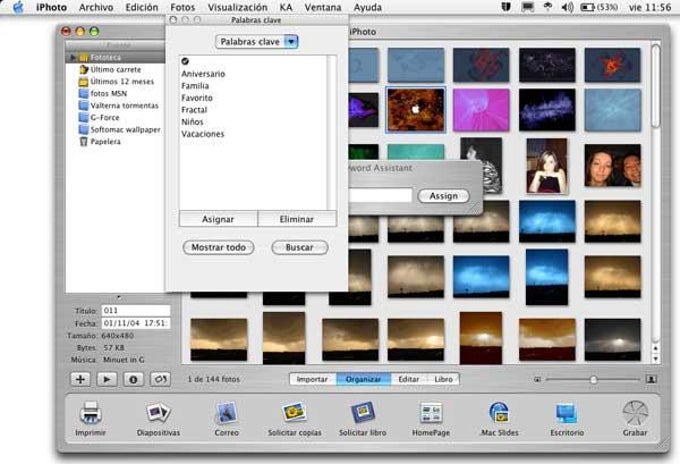Open the Softomac wallpaper album
Image resolution: width=680 pixels, height=464 pixels.
pos(120,129)
